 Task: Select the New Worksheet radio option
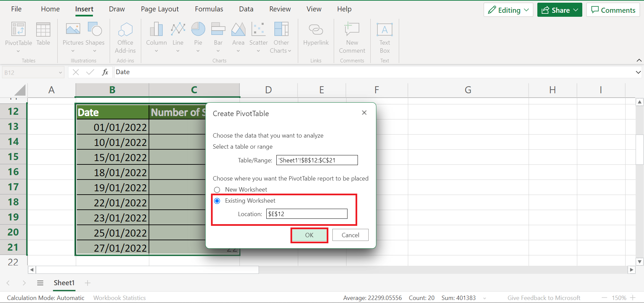coord(217,190)
